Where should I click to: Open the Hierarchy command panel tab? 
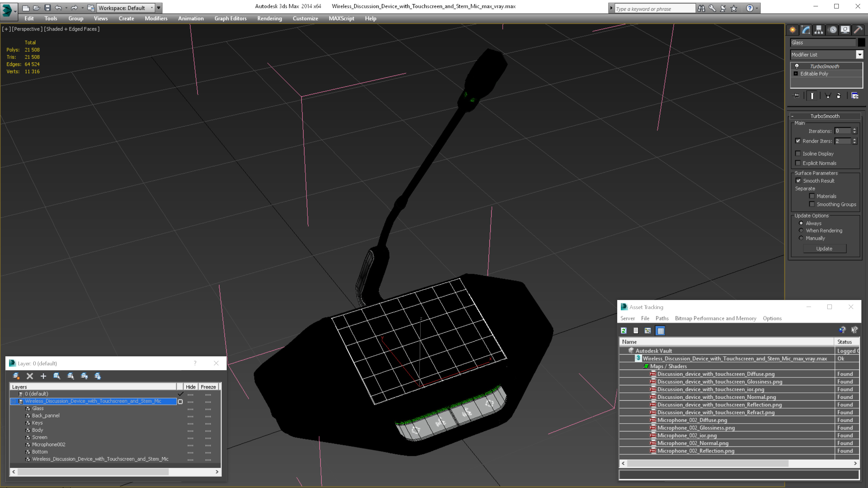coord(819,30)
